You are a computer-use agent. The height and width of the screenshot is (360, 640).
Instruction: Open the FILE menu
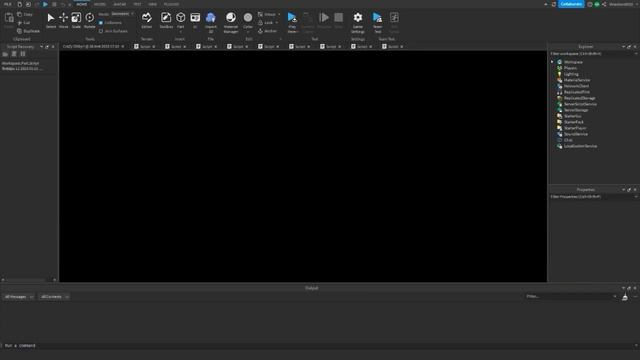(x=7, y=4)
